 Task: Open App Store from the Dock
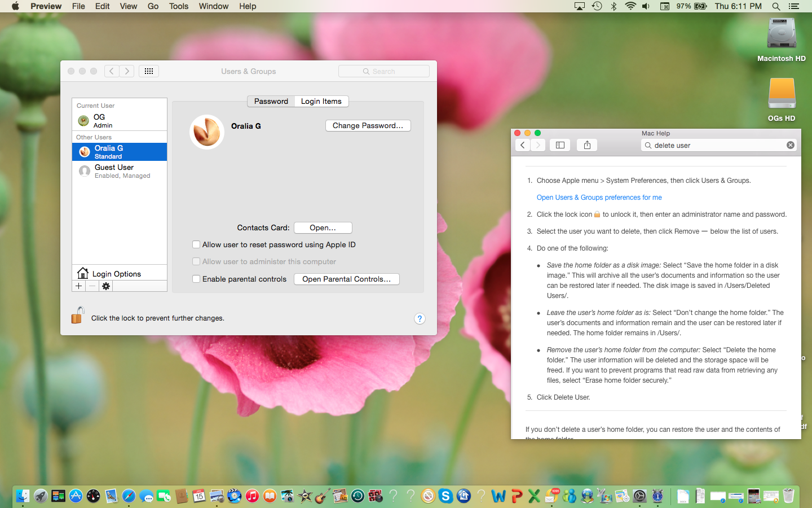(76, 496)
